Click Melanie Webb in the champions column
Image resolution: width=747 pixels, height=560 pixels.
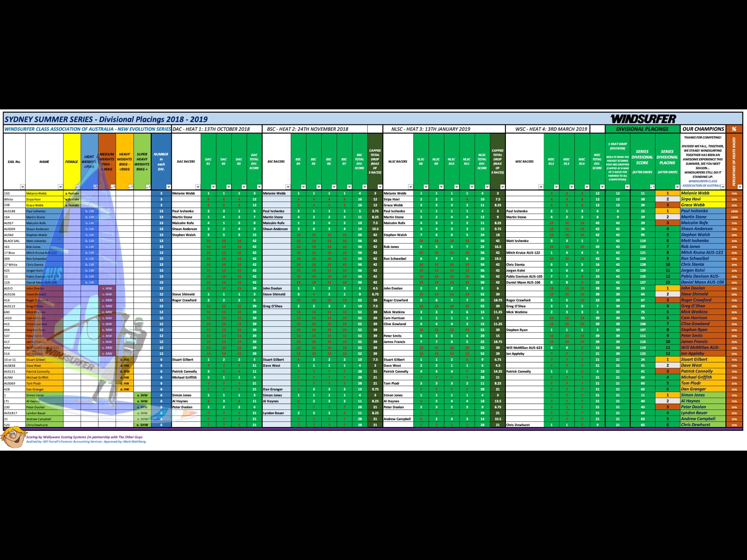(x=695, y=193)
